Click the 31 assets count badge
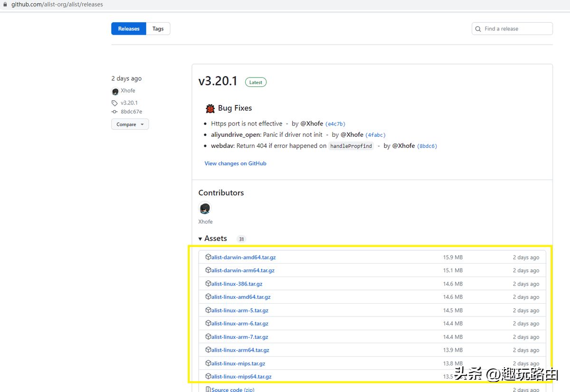The image size is (570, 392). (241, 239)
